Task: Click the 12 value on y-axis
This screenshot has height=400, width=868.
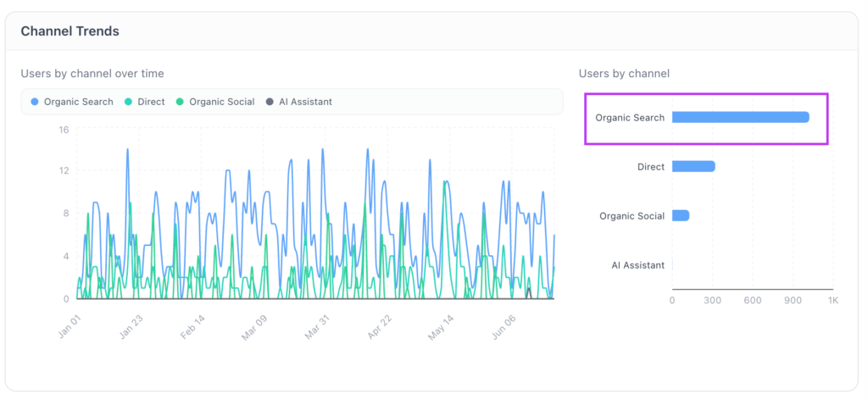Action: coord(64,170)
